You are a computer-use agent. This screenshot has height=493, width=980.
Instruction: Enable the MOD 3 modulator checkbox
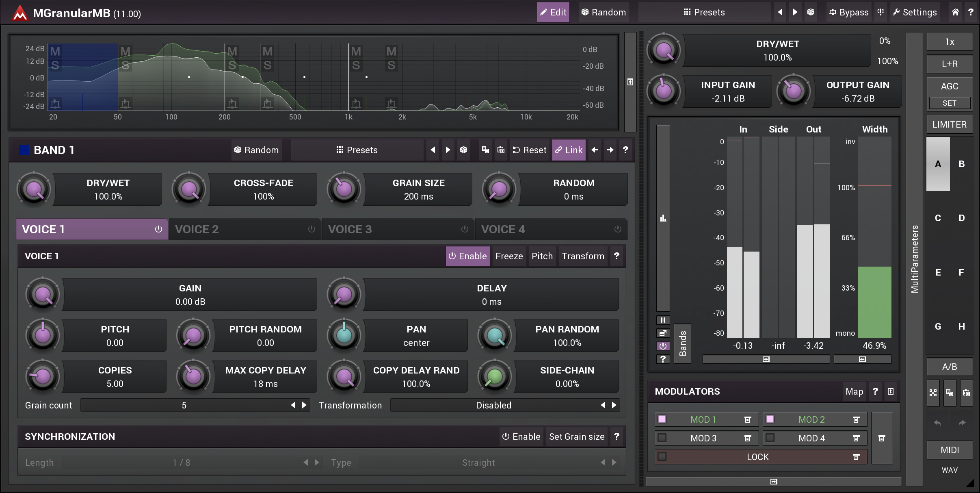[662, 438]
